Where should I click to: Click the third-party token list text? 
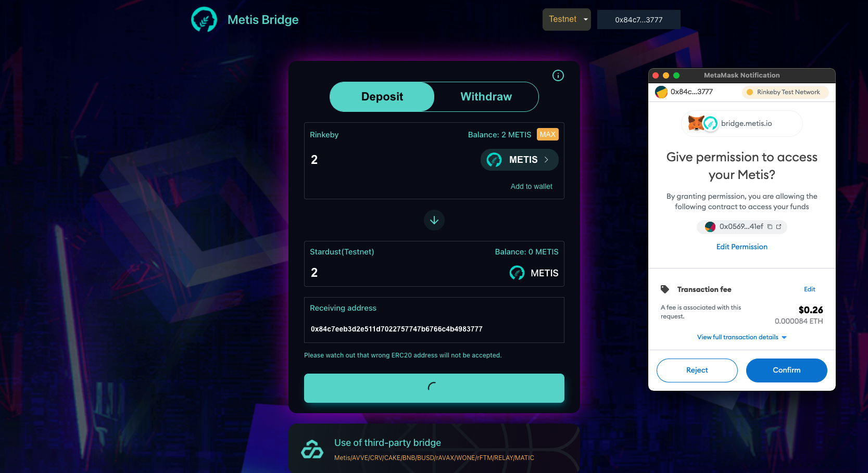(434, 458)
